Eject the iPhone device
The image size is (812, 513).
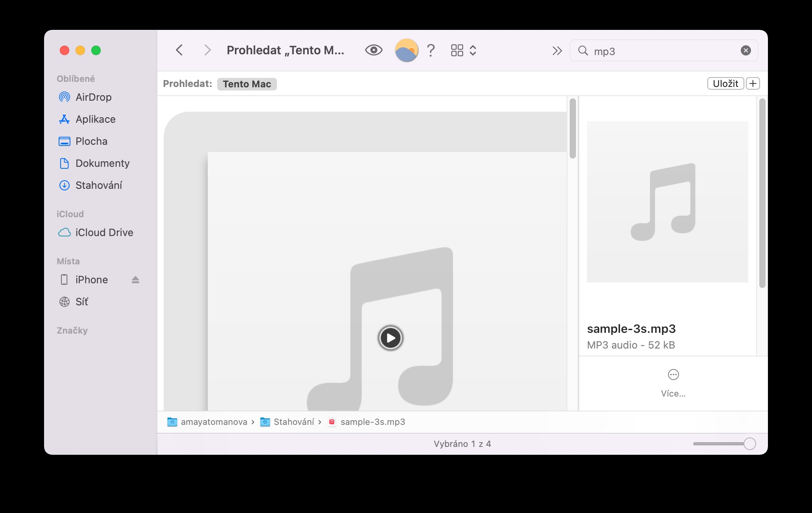click(x=135, y=280)
